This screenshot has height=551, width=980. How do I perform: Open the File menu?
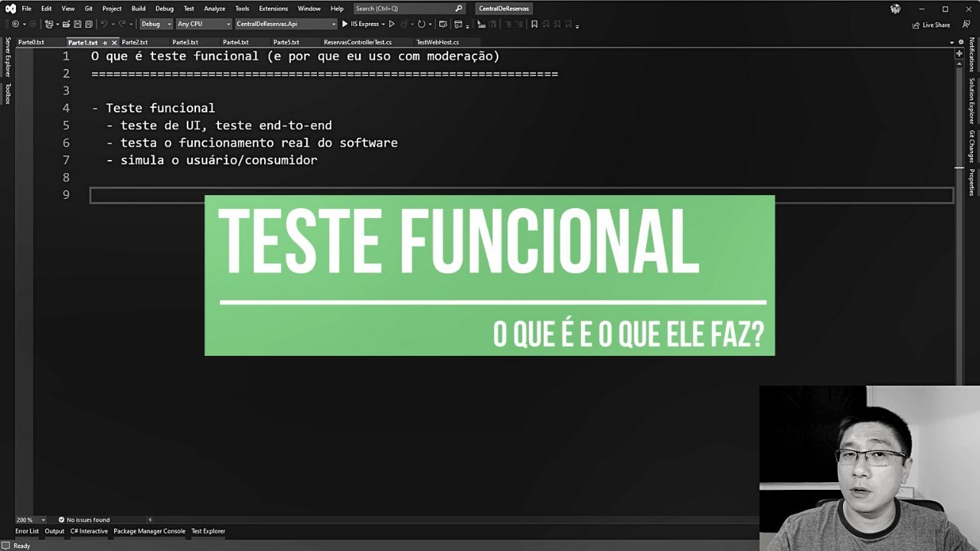pos(27,8)
